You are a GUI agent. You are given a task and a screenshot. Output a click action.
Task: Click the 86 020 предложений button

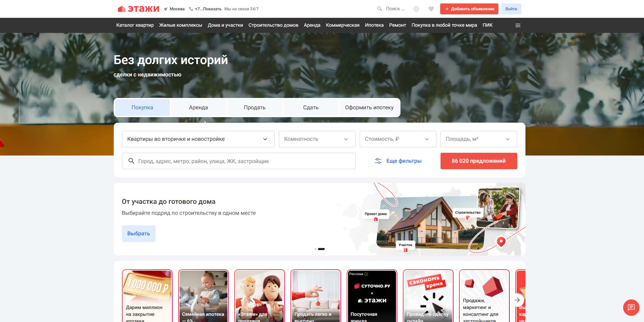(479, 161)
